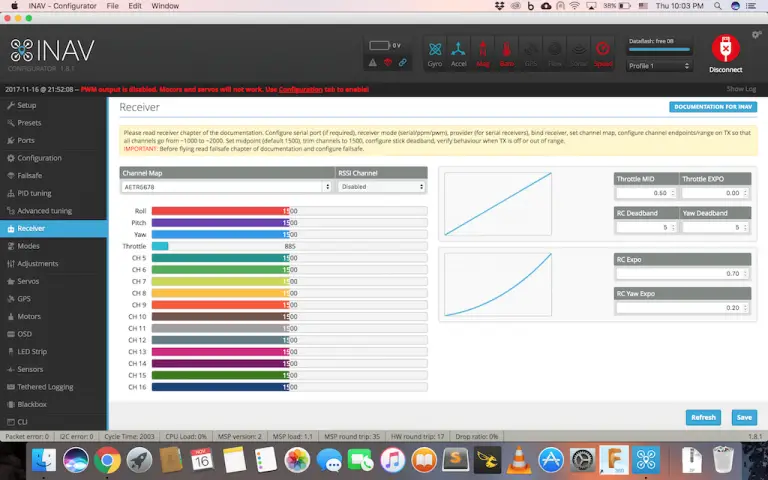Expand the RSSI Channel dropdown
This screenshot has width=768, height=480.
point(381,187)
